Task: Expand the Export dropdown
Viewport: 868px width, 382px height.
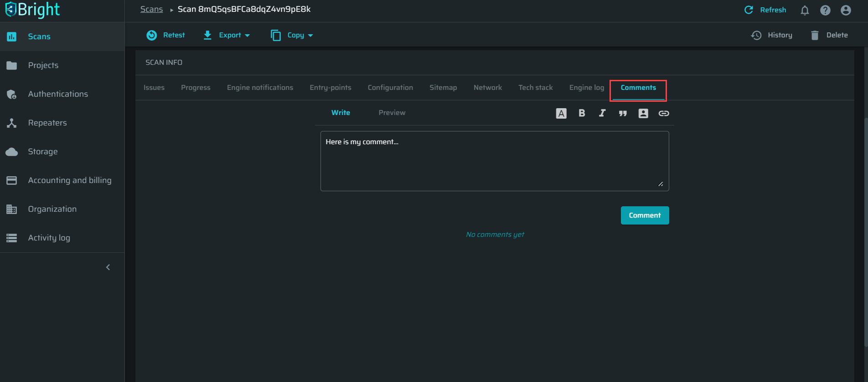Action: (x=227, y=35)
